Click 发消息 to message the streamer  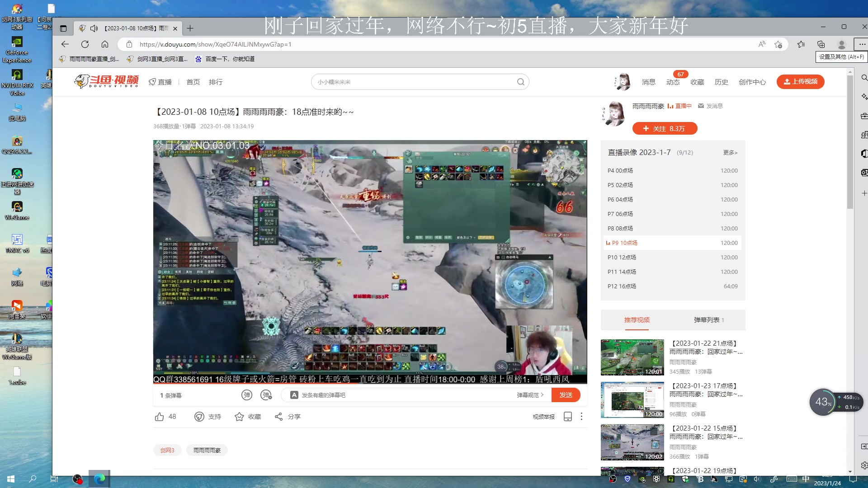click(x=710, y=106)
